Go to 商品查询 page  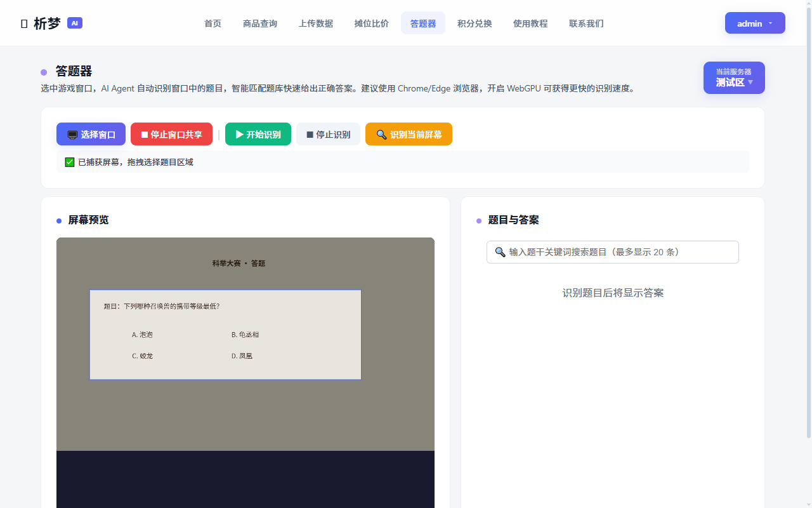pyautogui.click(x=260, y=23)
